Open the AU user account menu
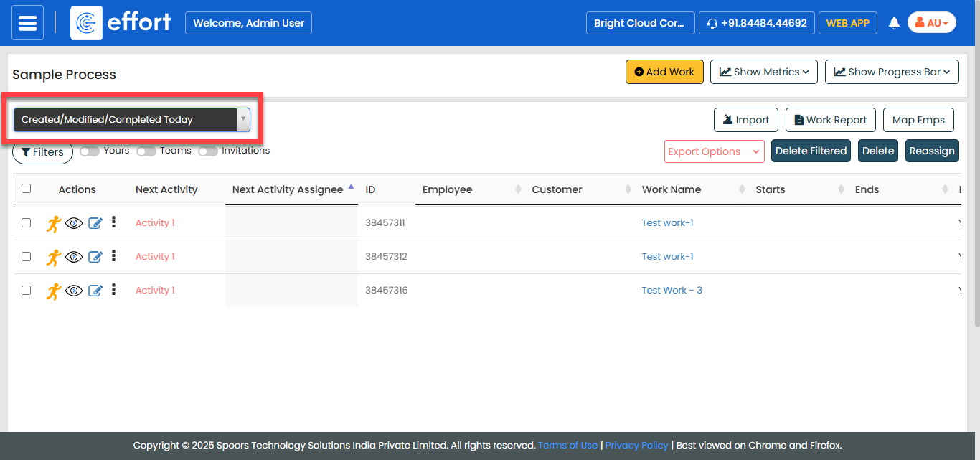This screenshot has width=980, height=460. coord(931,23)
